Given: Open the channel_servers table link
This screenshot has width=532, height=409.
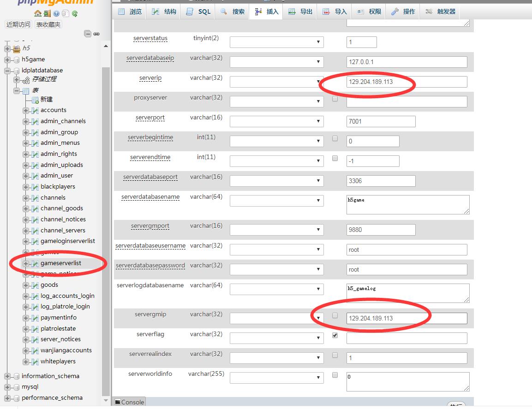Looking at the screenshot, I should (63, 230).
